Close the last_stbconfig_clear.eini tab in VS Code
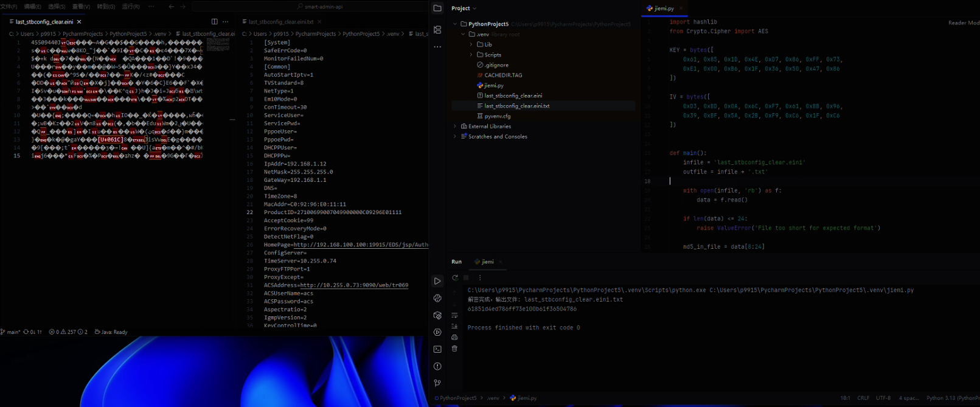Viewport: 980px width, 407px height. [x=79, y=22]
